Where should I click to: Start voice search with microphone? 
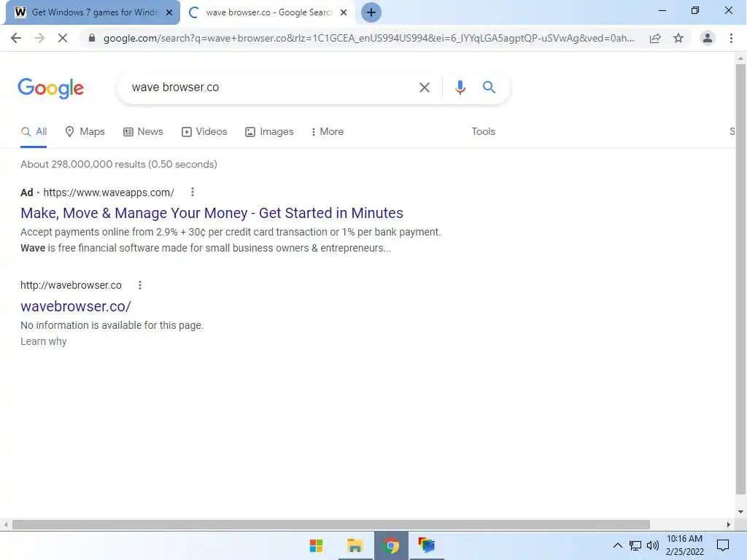pyautogui.click(x=460, y=87)
